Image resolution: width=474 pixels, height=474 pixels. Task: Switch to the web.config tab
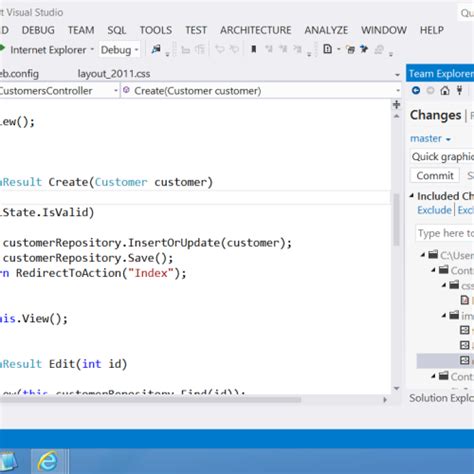[x=19, y=74]
